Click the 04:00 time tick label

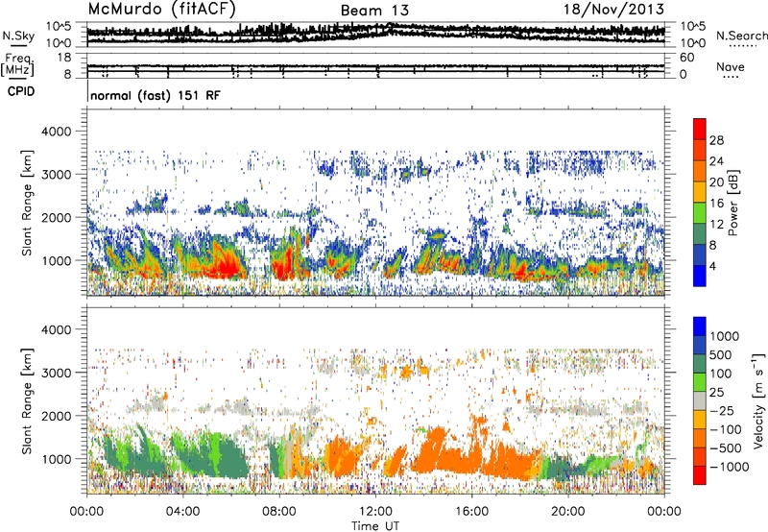click(x=182, y=512)
